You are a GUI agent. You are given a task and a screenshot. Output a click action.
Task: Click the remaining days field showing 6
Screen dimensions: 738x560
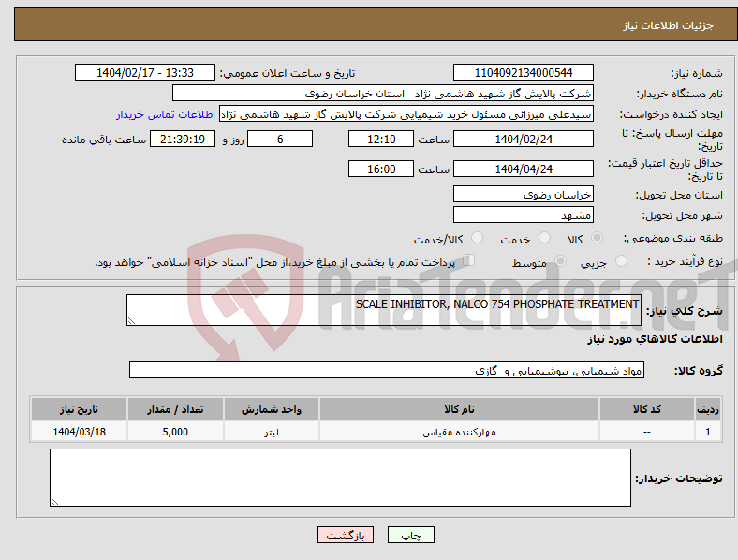tap(280, 139)
